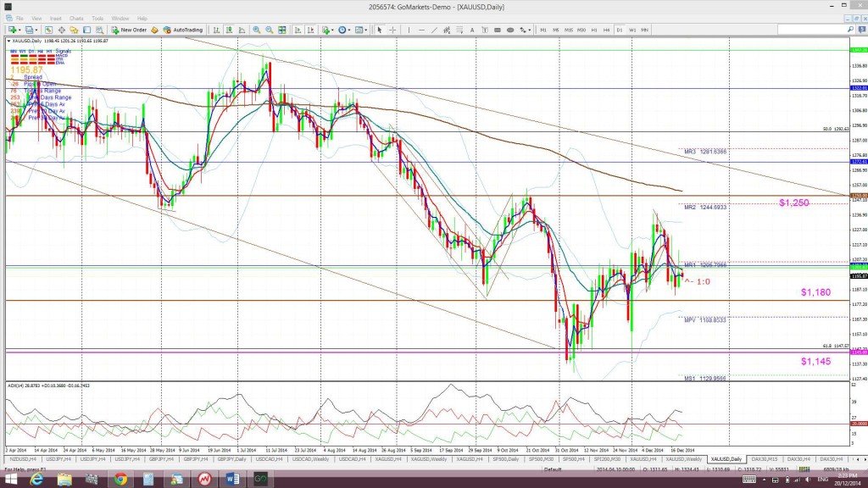Screen dimensions: 868x488
Task: Expand the Indicators dropdown arrow
Action: click(332, 30)
